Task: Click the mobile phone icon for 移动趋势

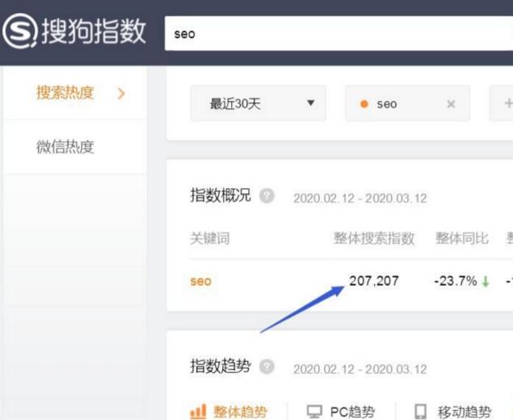Action: (420, 411)
